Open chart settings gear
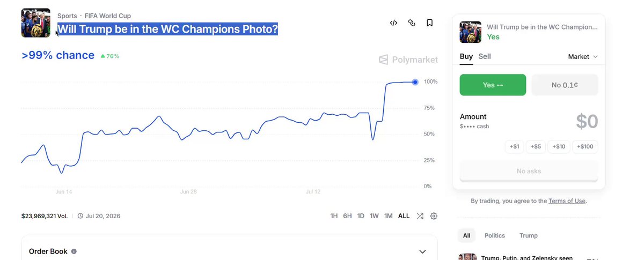The height and width of the screenshot is (260, 644). (x=434, y=216)
